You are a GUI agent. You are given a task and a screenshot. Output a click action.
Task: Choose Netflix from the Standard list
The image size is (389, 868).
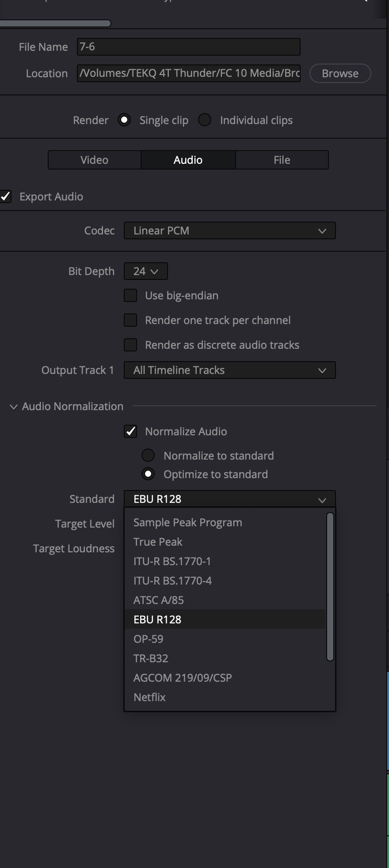pos(149,697)
